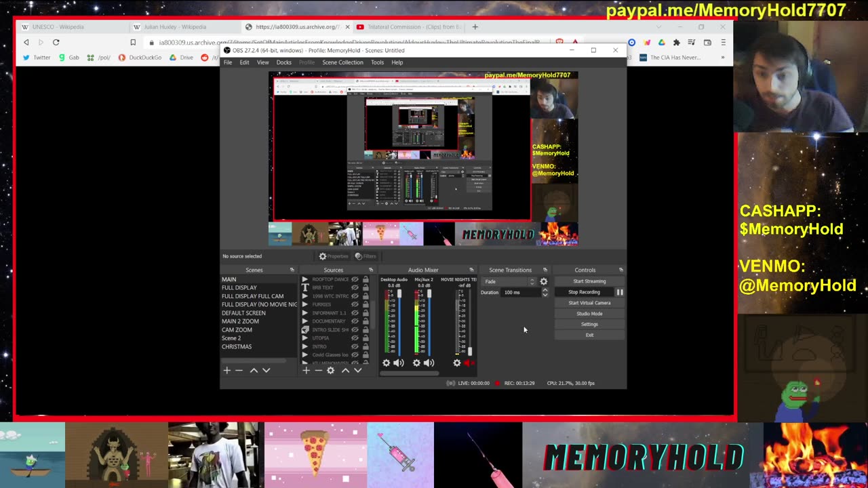Move source up in Sources list
The width and height of the screenshot is (868, 488).
345,370
